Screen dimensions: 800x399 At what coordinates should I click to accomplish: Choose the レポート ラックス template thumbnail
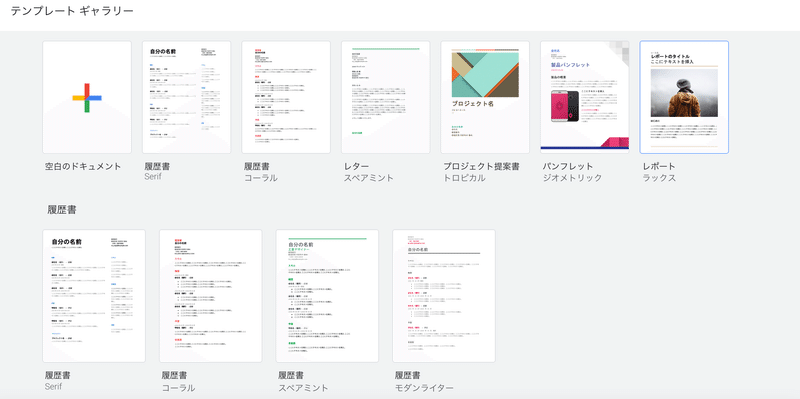[x=684, y=97]
